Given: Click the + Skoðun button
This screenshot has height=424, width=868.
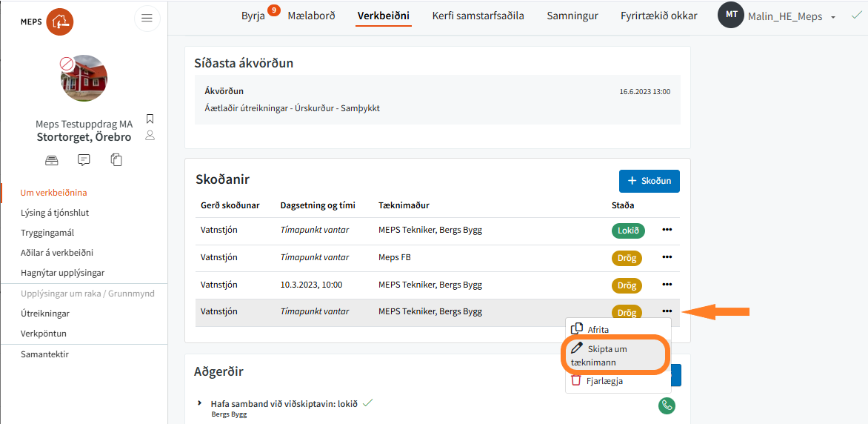Looking at the screenshot, I should [x=650, y=181].
